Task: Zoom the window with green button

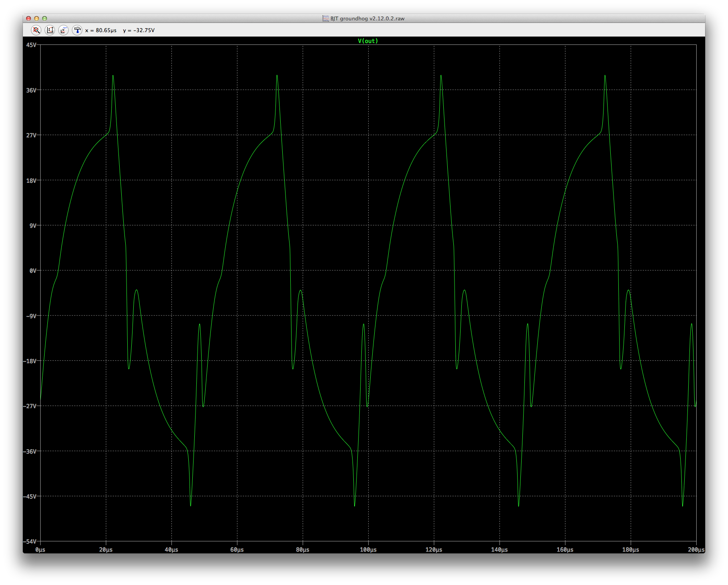Action: [45, 18]
